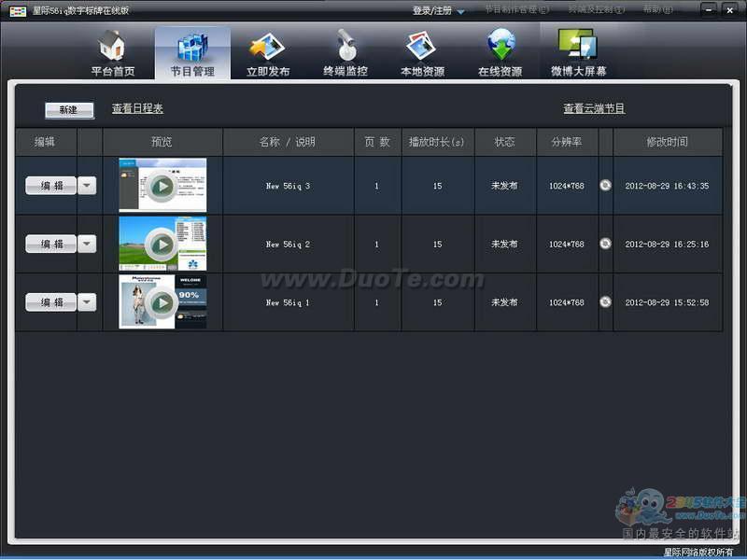Expand the dropdown arrow beside New 56iq 2 edit
Image resolution: width=747 pixels, height=560 pixels.
pos(87,244)
